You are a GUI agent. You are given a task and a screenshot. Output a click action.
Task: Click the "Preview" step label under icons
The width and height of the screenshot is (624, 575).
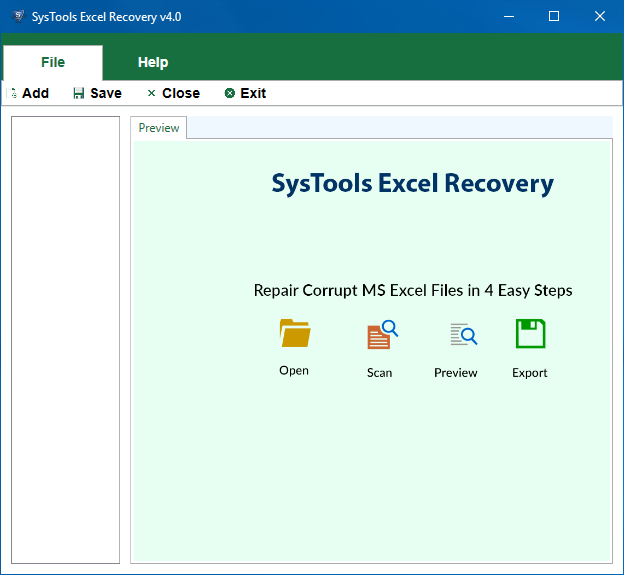pos(456,372)
